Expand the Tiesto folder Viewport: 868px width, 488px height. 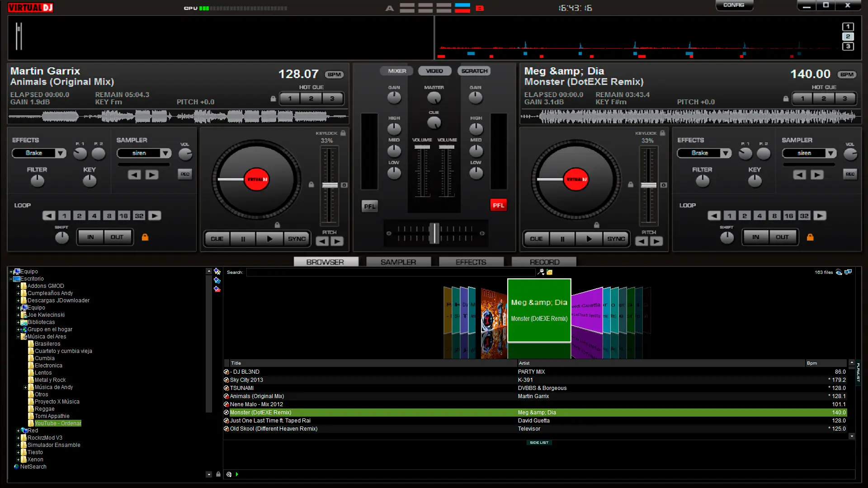(19, 452)
